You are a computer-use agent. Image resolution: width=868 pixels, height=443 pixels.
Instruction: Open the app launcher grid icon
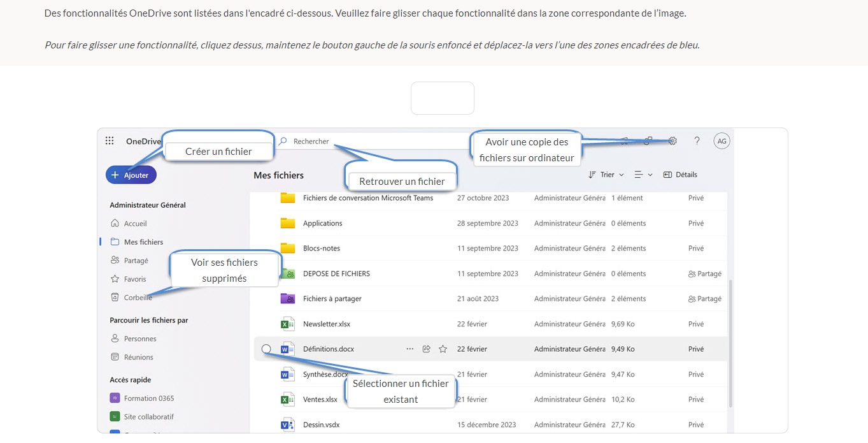(x=110, y=141)
